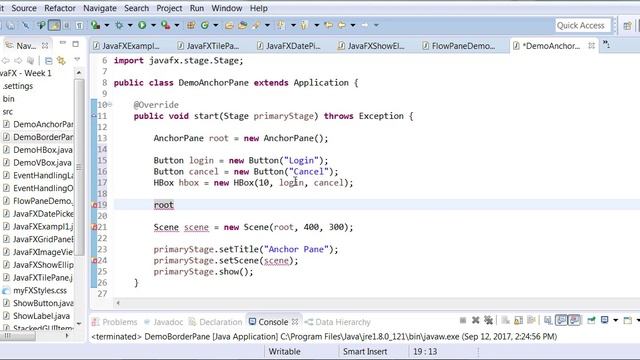Click the Last Edit Location arrow icon
This screenshot has width=640, height=360.
328,25
